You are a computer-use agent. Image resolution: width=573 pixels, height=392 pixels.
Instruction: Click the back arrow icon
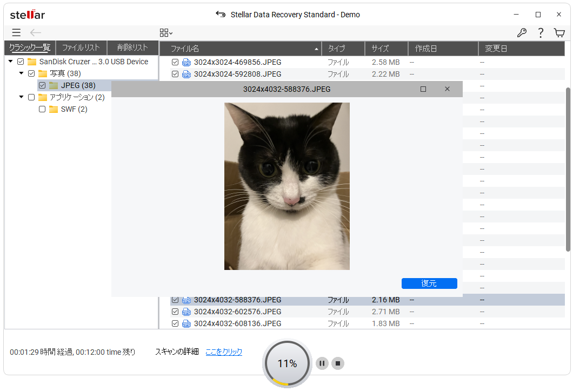coord(36,33)
